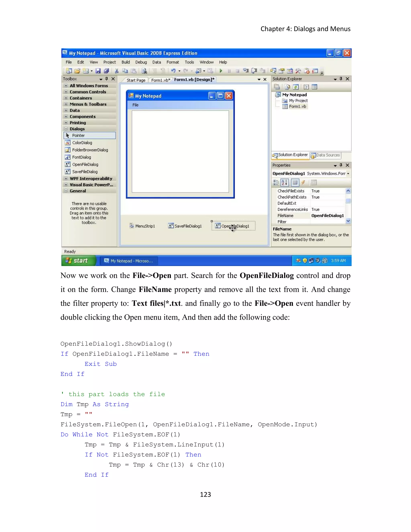Select the ColorDialog toolbox control

82,143
